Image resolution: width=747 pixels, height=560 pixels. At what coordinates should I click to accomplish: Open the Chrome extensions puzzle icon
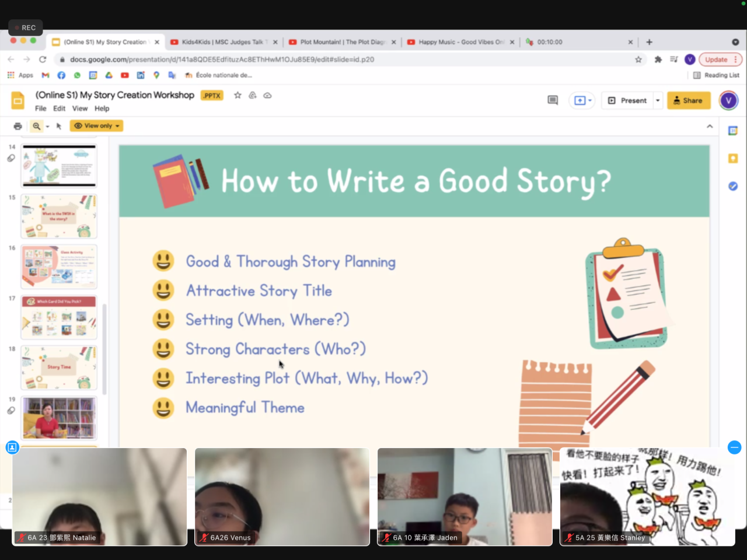(658, 60)
